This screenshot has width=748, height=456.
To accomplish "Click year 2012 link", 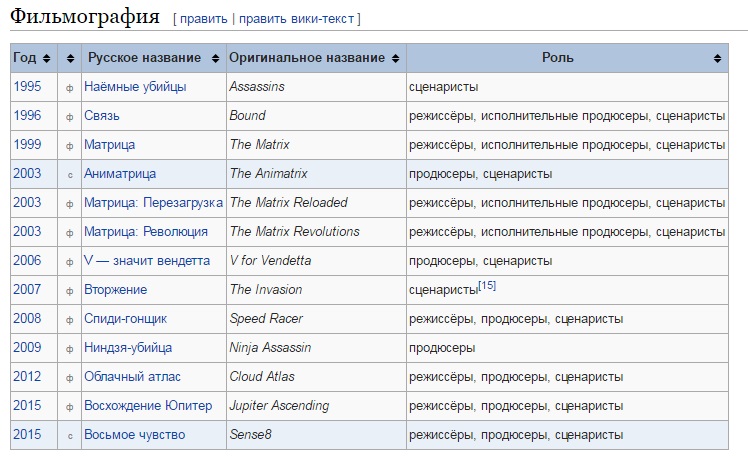I will tap(27, 376).
